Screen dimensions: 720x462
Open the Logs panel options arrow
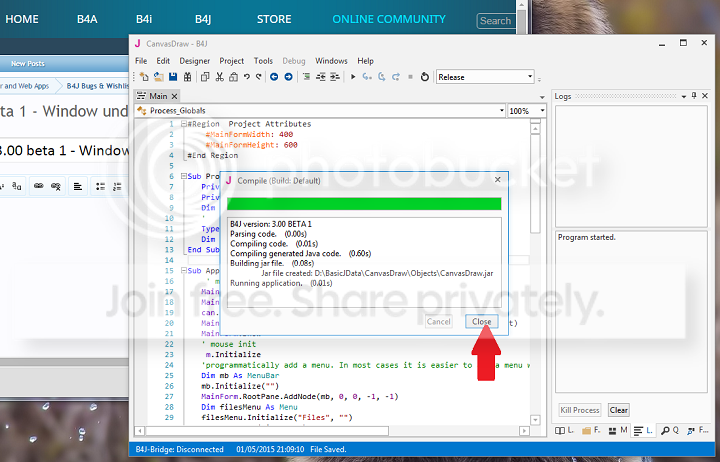click(x=684, y=96)
